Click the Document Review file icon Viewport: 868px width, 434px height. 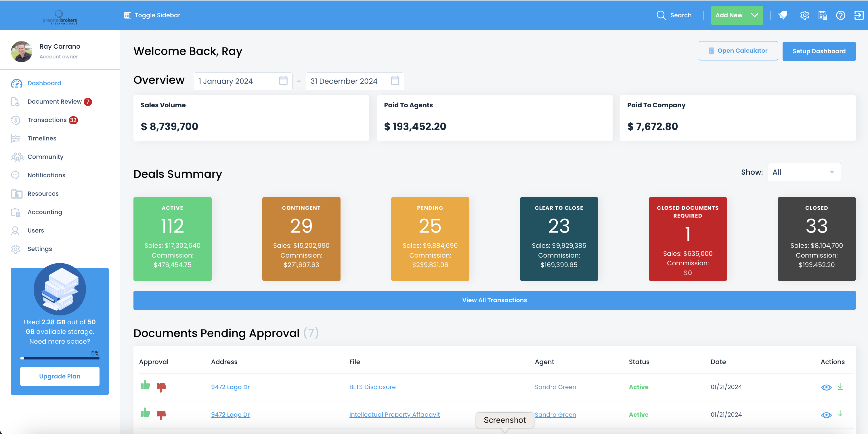[x=15, y=102]
